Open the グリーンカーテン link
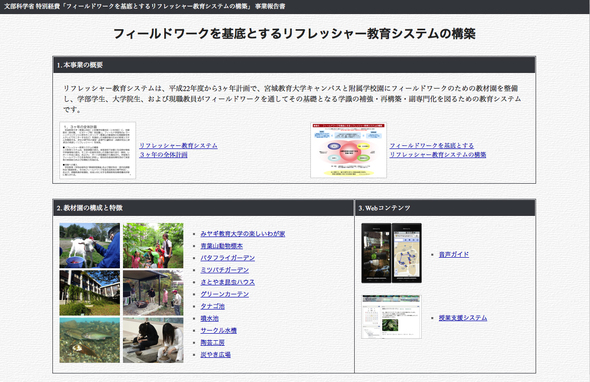Image resolution: width=590 pixels, height=382 pixels. tap(225, 294)
